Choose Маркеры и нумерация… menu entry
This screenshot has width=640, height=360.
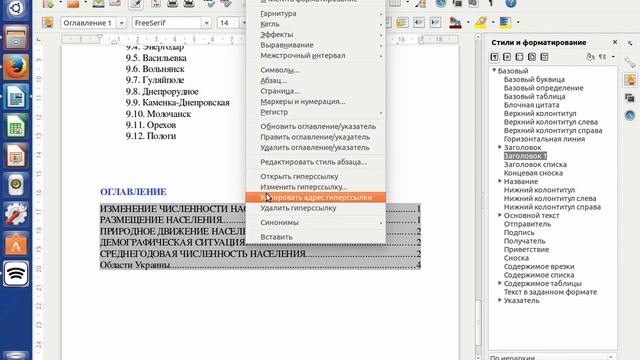coord(316,102)
